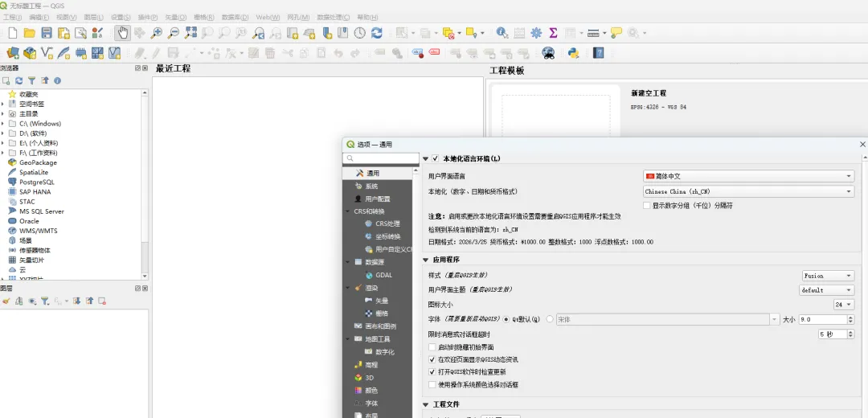This screenshot has width=868, height=418.
Task: Click the blue Refresh arrows in the main toolbar
Action: [376, 33]
